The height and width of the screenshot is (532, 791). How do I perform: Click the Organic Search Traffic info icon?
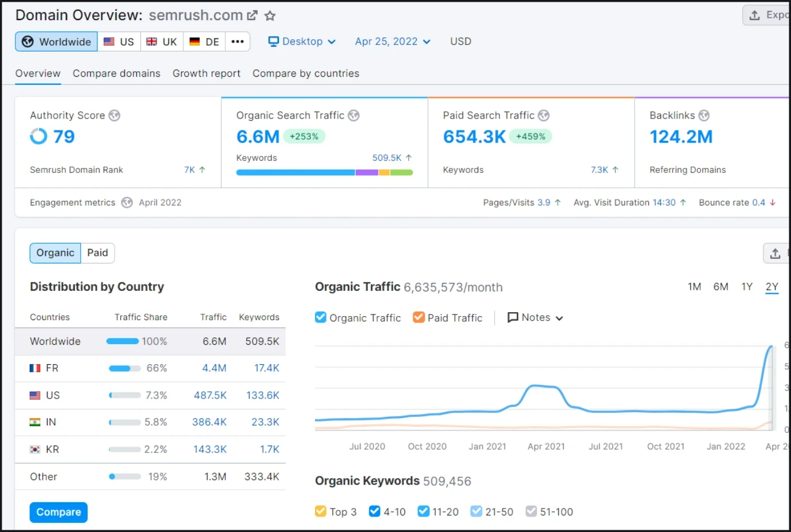(x=354, y=116)
